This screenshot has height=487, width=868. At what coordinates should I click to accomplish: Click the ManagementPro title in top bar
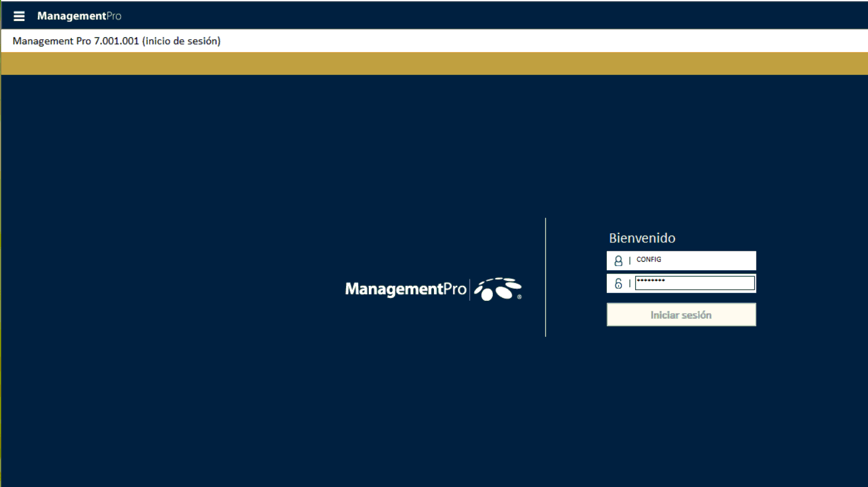[x=79, y=16]
